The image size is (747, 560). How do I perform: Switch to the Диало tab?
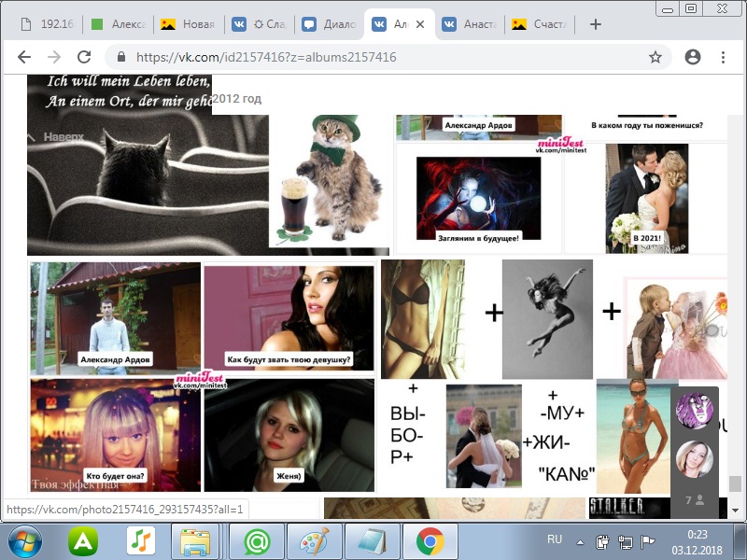click(330, 24)
